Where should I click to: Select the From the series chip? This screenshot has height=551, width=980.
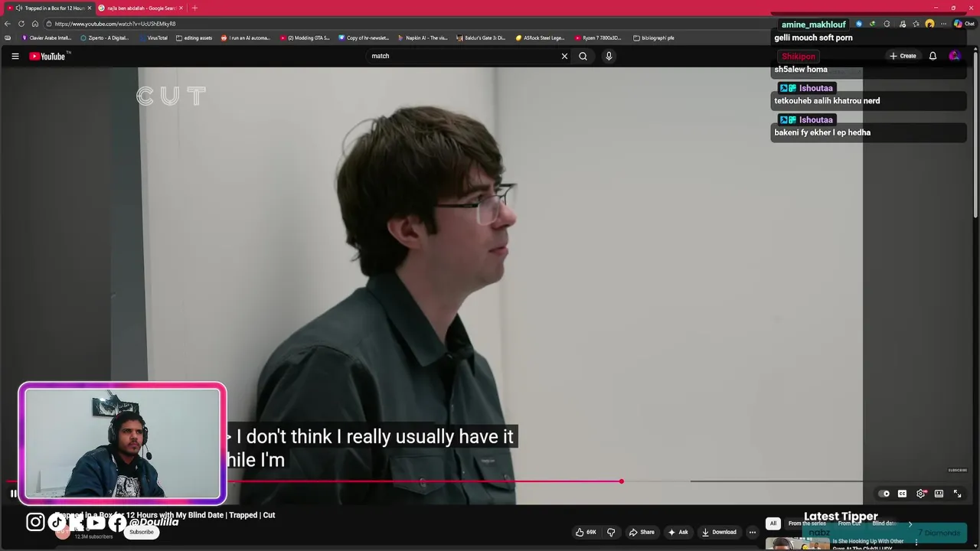pyautogui.click(x=807, y=523)
